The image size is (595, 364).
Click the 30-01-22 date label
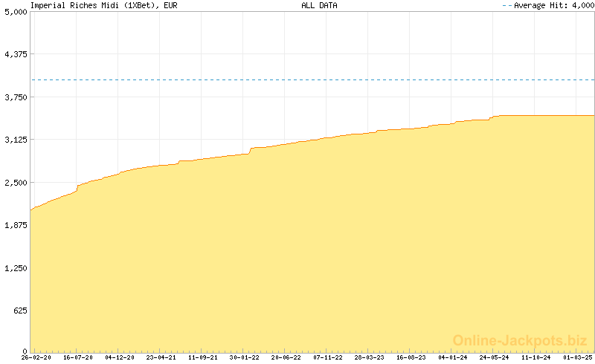[x=244, y=357]
